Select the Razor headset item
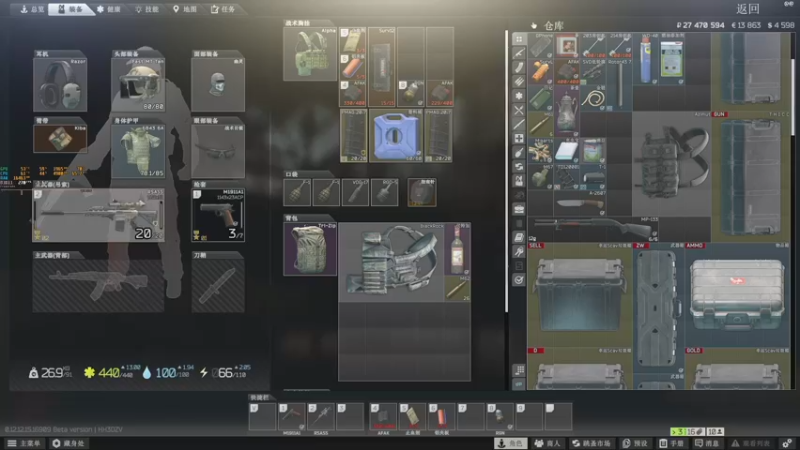 pyautogui.click(x=60, y=85)
